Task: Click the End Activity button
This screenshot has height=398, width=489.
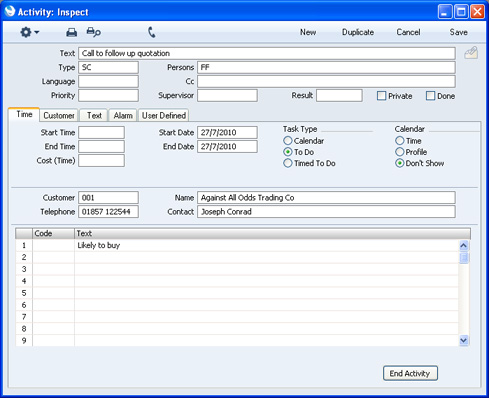Action: pos(410,373)
